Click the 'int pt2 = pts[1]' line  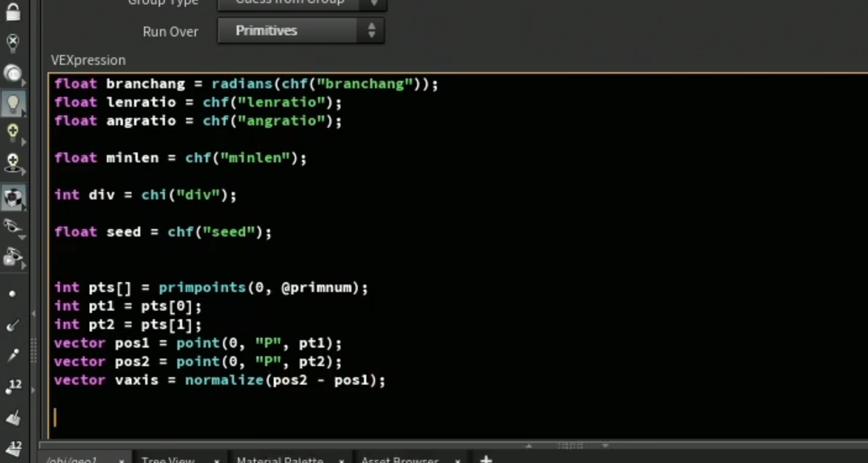click(x=128, y=324)
